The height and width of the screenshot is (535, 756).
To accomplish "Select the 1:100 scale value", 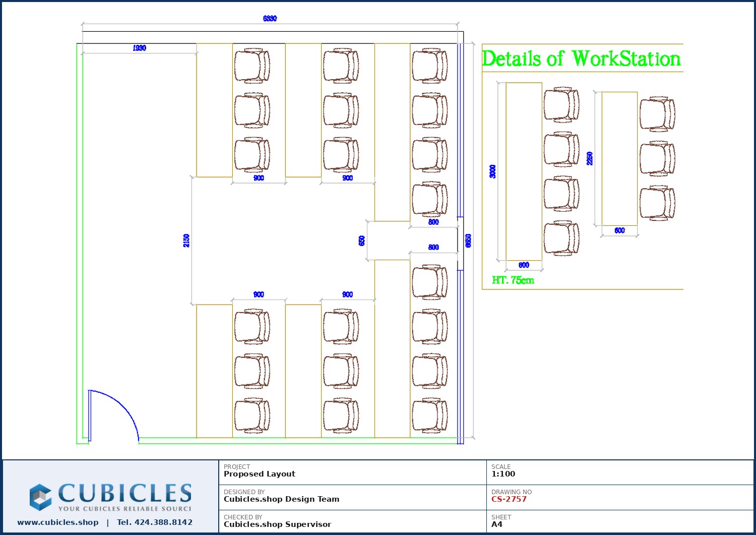I will click(503, 474).
